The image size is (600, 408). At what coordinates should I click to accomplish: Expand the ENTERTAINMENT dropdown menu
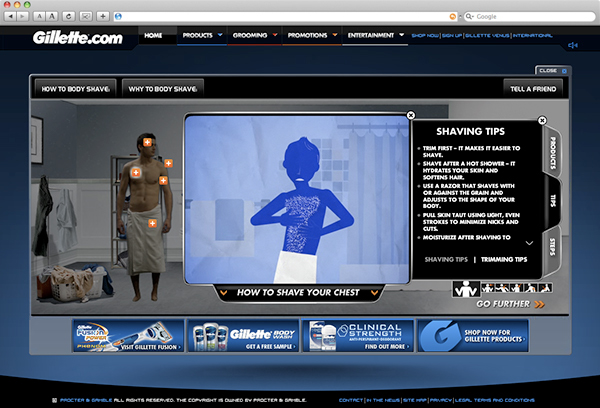coord(375,35)
